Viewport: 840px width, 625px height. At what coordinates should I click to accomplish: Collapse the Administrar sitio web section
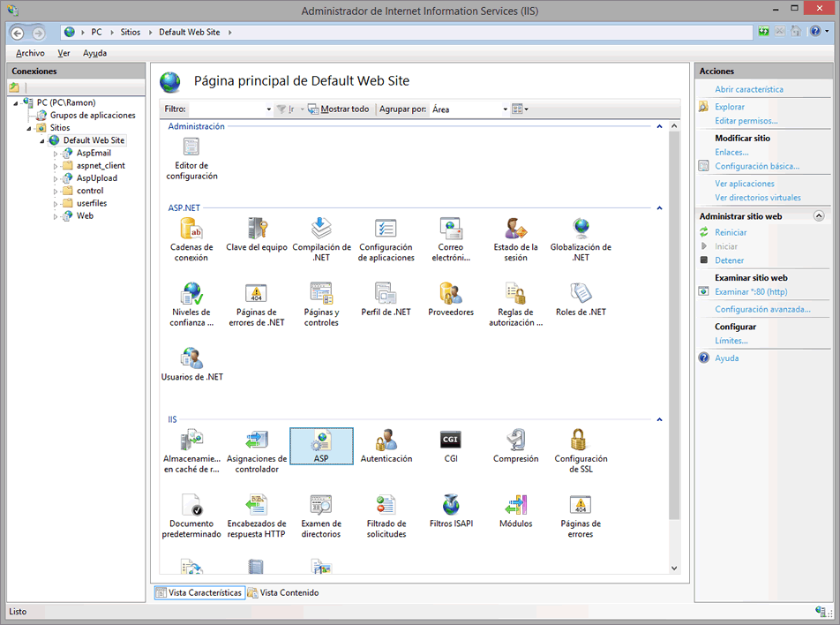819,216
